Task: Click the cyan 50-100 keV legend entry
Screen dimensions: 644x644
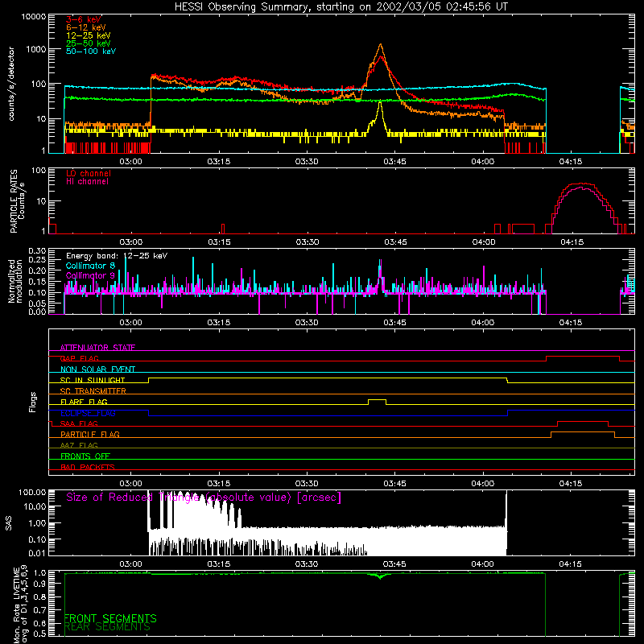Action: click(91, 52)
